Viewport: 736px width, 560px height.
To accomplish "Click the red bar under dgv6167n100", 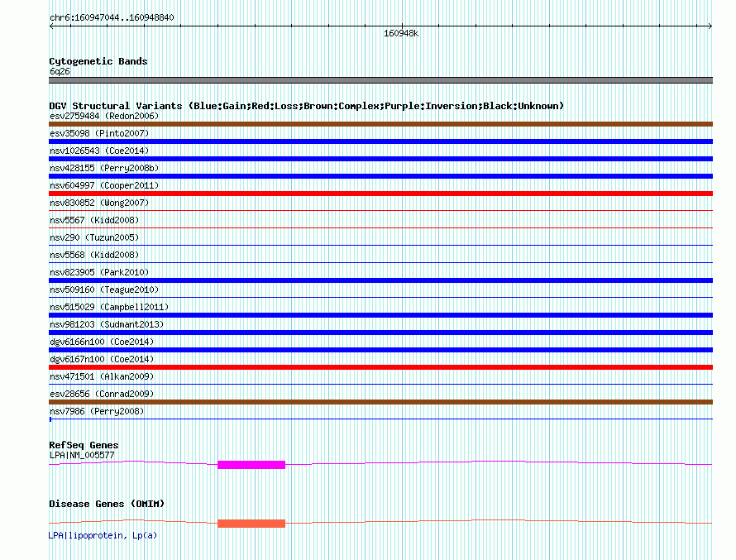I will tap(380, 367).
